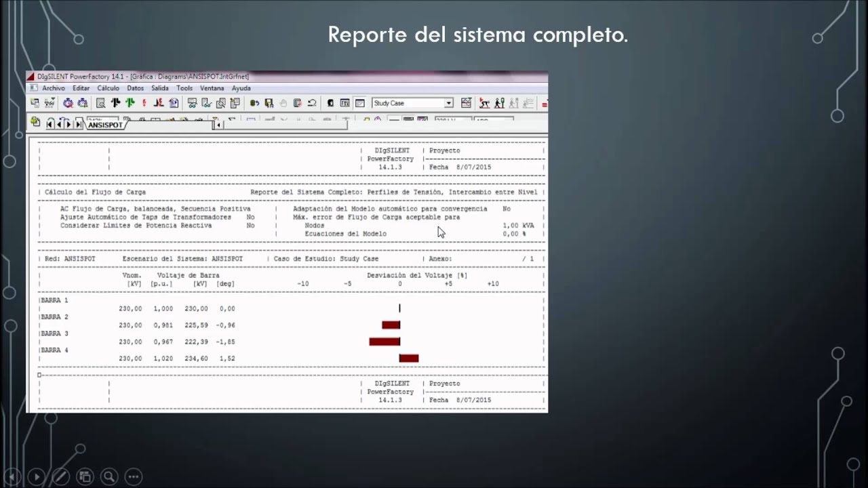Click the voltage value 225,59
The image size is (868, 488).
coord(197,325)
